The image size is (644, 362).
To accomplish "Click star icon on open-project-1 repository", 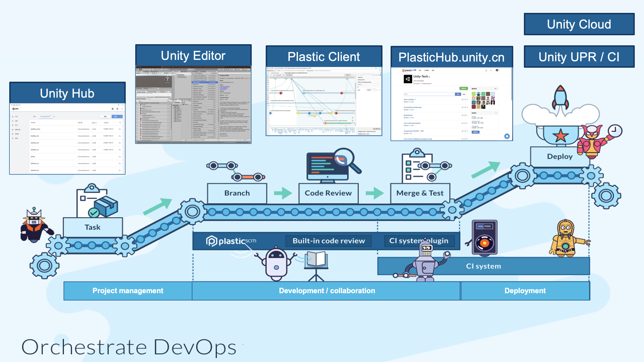I will pos(462,100).
